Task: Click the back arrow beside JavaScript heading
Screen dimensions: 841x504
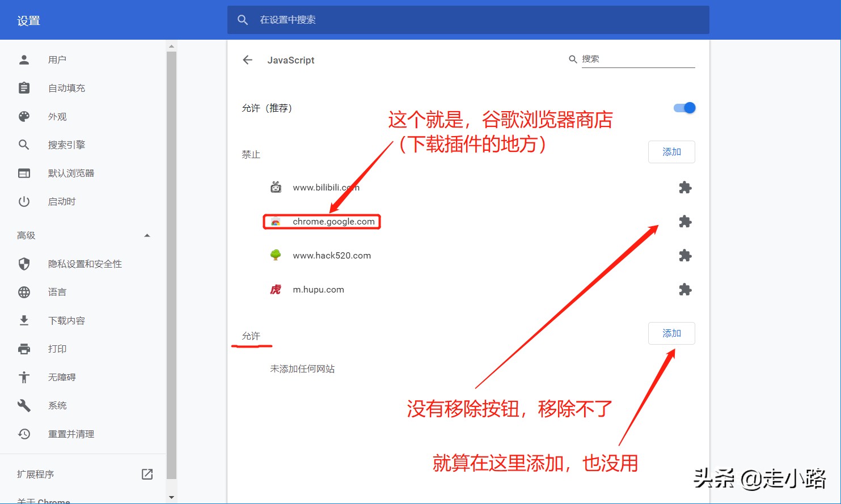Action: pyautogui.click(x=248, y=60)
